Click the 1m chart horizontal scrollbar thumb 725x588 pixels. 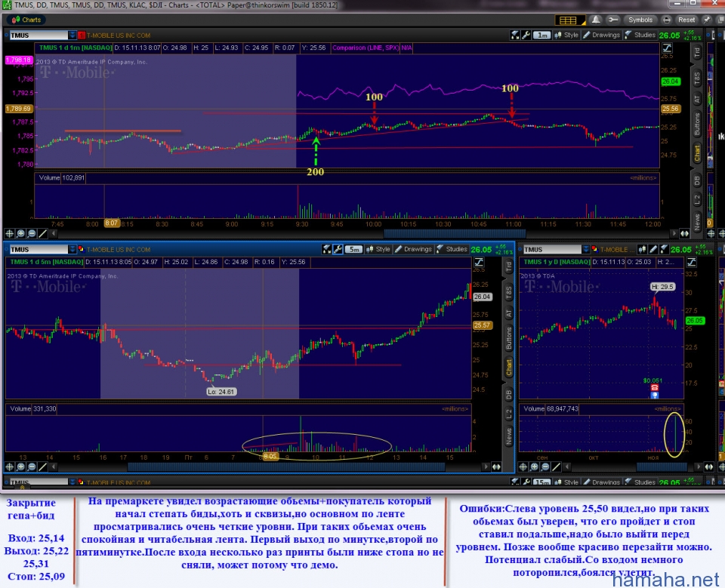(x=455, y=233)
